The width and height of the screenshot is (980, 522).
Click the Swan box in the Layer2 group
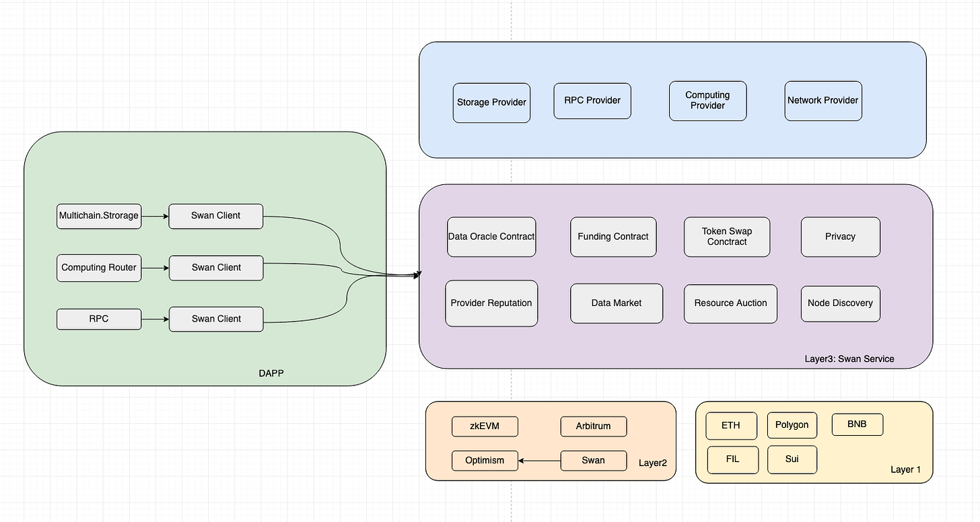point(594,461)
